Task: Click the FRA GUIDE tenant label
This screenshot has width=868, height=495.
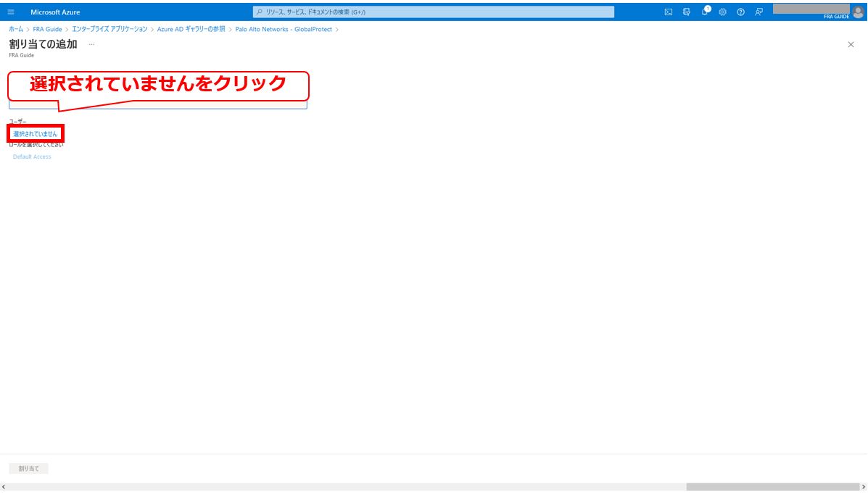Action: tap(836, 17)
